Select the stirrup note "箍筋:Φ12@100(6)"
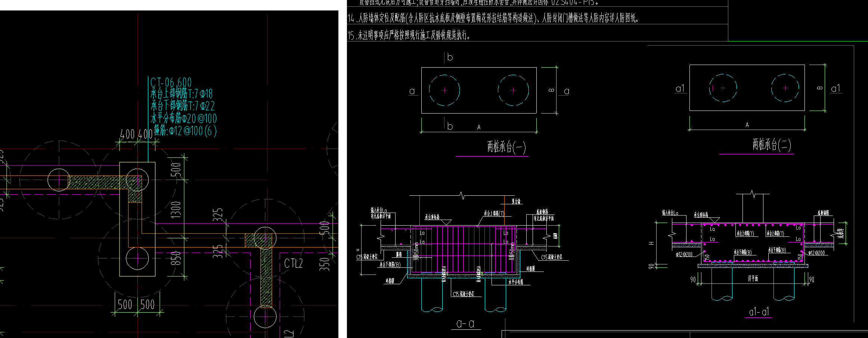868x338 pixels. 185,130
